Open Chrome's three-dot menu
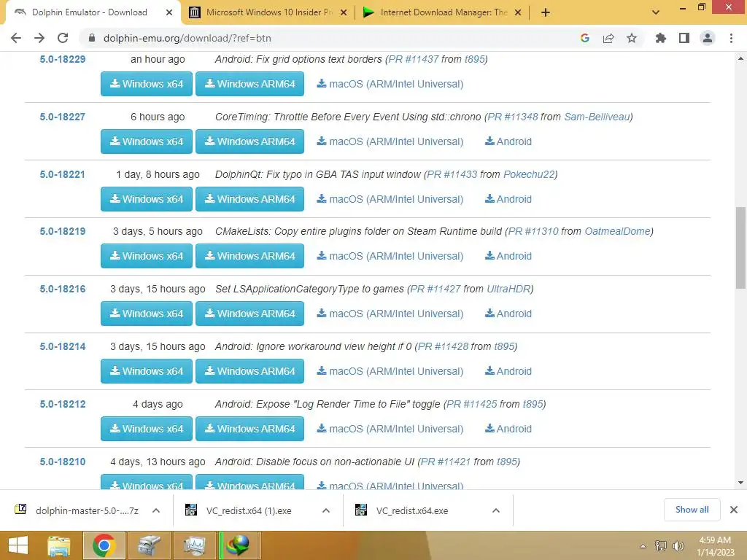The width and height of the screenshot is (747, 560). click(x=731, y=38)
